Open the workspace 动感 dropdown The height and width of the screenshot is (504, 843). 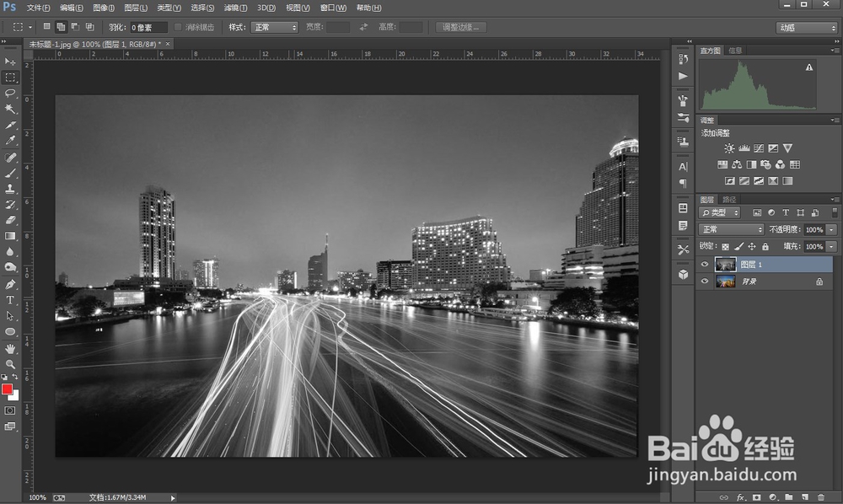click(807, 28)
